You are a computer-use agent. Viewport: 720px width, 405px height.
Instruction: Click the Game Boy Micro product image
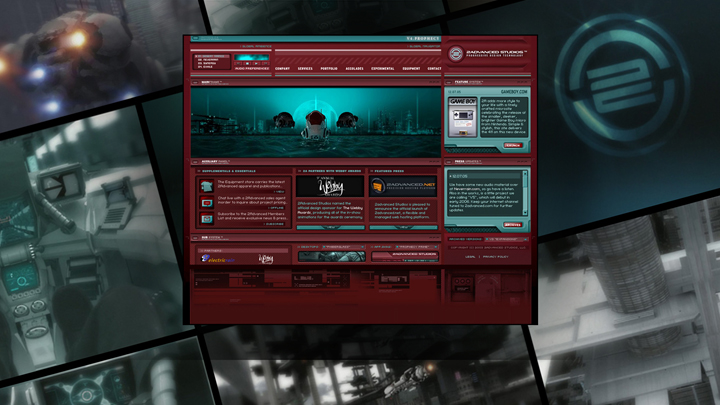click(462, 117)
